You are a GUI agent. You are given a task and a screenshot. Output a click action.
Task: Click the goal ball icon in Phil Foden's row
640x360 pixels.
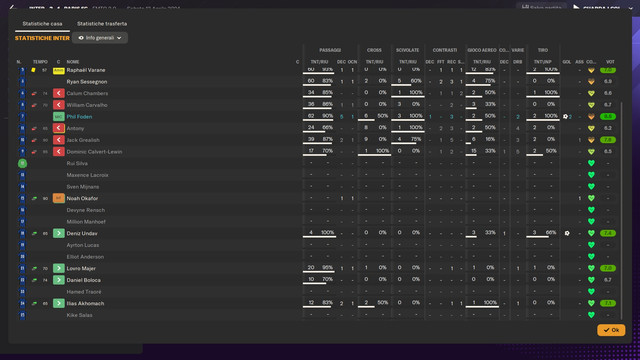tap(565, 117)
